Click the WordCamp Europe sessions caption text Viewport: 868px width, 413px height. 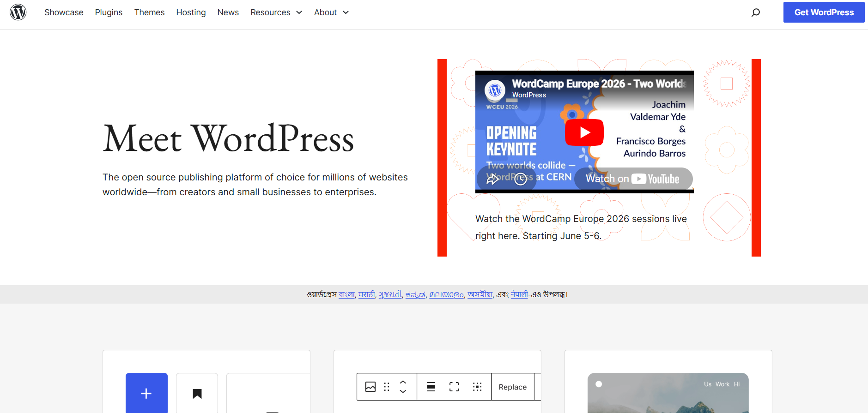click(581, 227)
